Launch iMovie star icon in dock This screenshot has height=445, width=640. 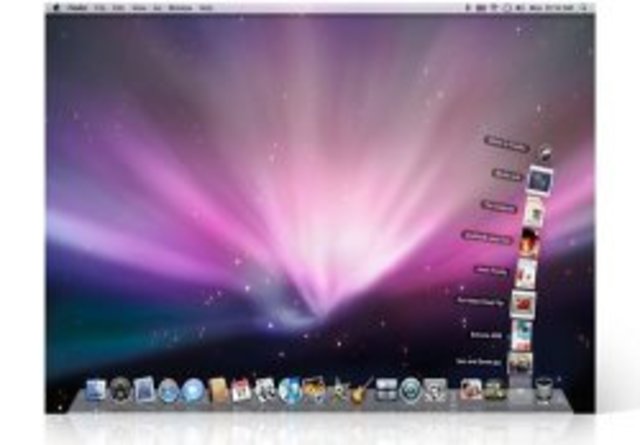pyautogui.click(x=338, y=391)
